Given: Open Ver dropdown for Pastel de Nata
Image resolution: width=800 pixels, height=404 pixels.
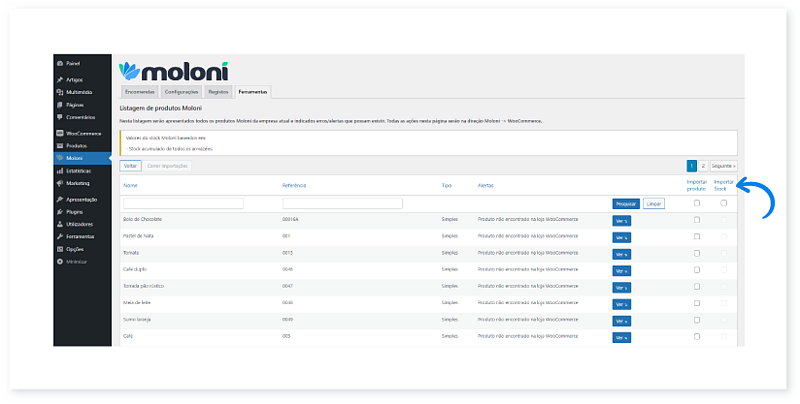Looking at the screenshot, I should [621, 238].
